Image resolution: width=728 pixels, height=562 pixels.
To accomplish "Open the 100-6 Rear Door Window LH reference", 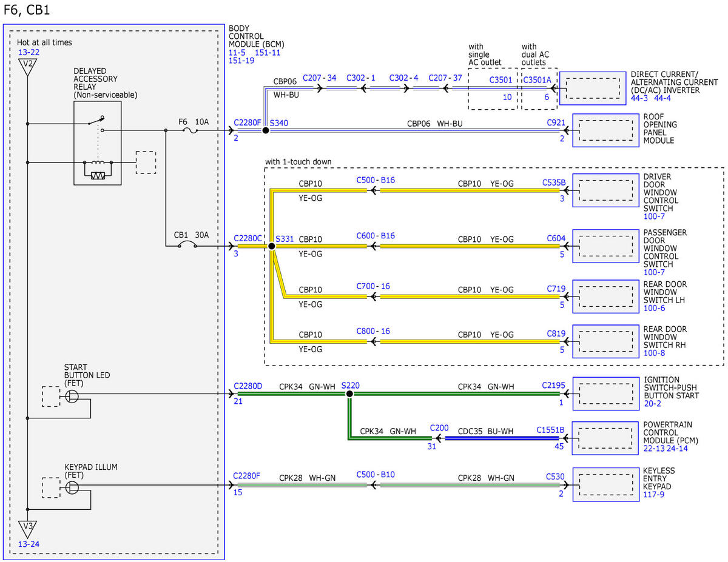I will [x=655, y=308].
